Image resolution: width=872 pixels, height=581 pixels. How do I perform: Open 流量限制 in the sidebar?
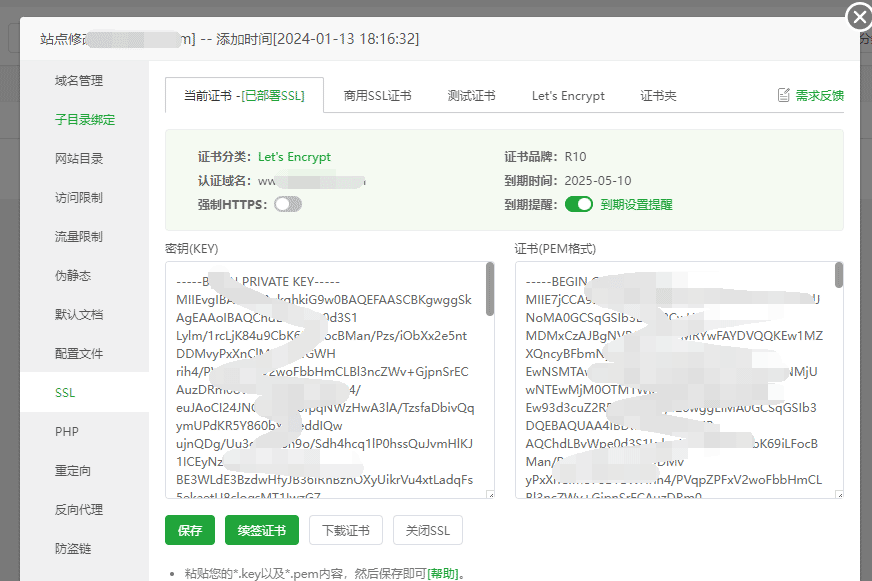[78, 236]
